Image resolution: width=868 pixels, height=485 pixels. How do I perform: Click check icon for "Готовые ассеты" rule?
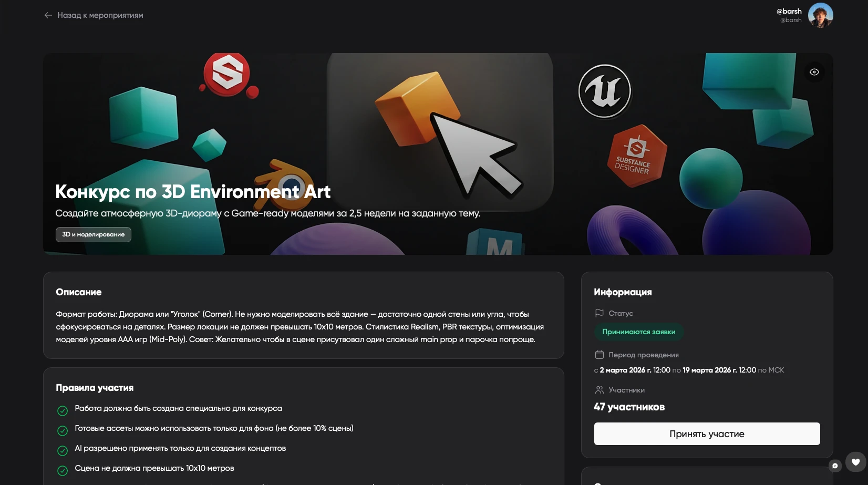(x=63, y=430)
